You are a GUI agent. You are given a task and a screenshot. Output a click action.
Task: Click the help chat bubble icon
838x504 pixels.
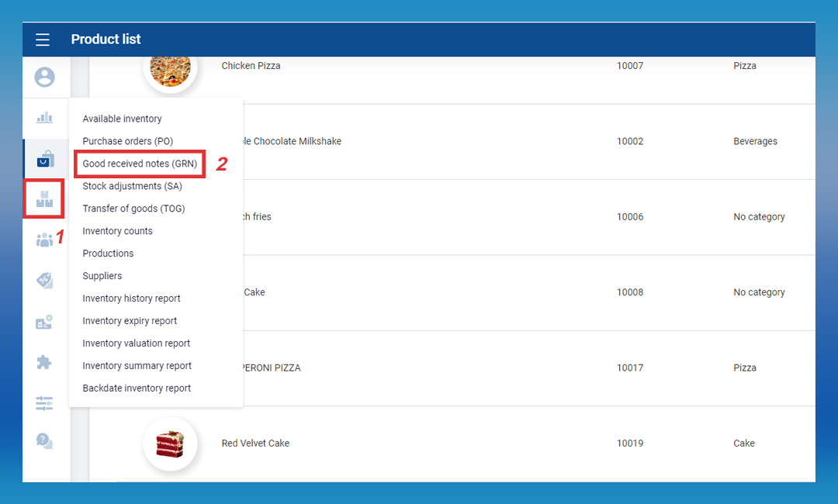click(x=45, y=441)
